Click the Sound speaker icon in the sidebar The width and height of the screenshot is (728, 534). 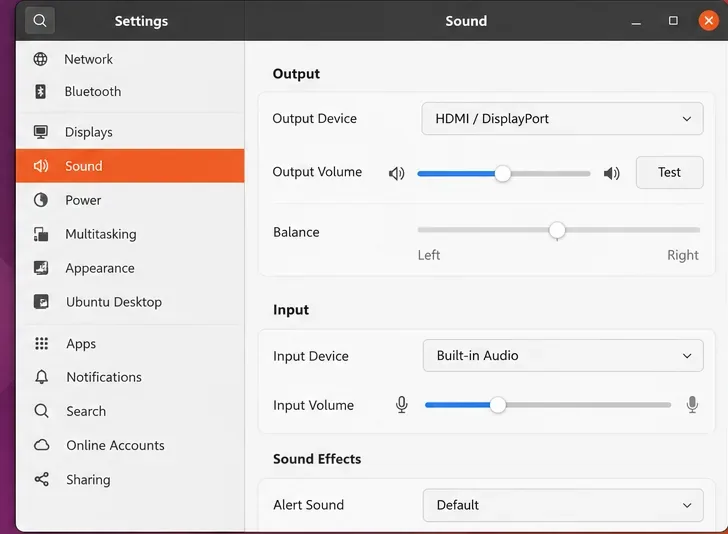(41, 166)
